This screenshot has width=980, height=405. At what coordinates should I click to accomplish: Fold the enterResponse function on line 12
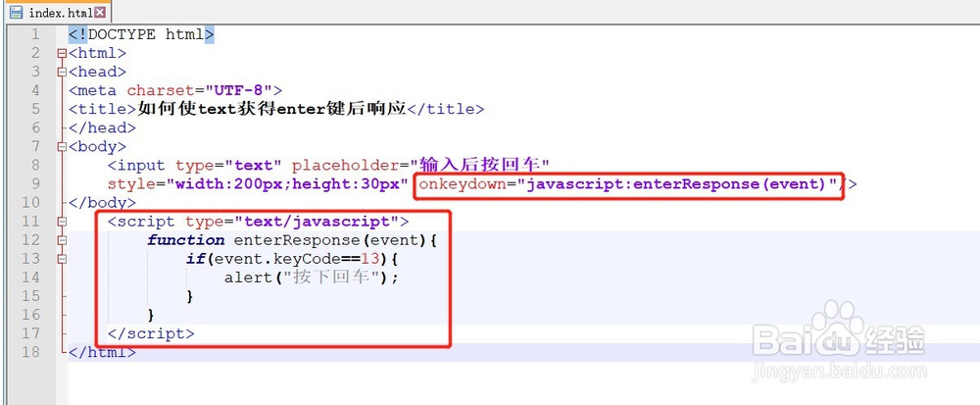(61, 240)
